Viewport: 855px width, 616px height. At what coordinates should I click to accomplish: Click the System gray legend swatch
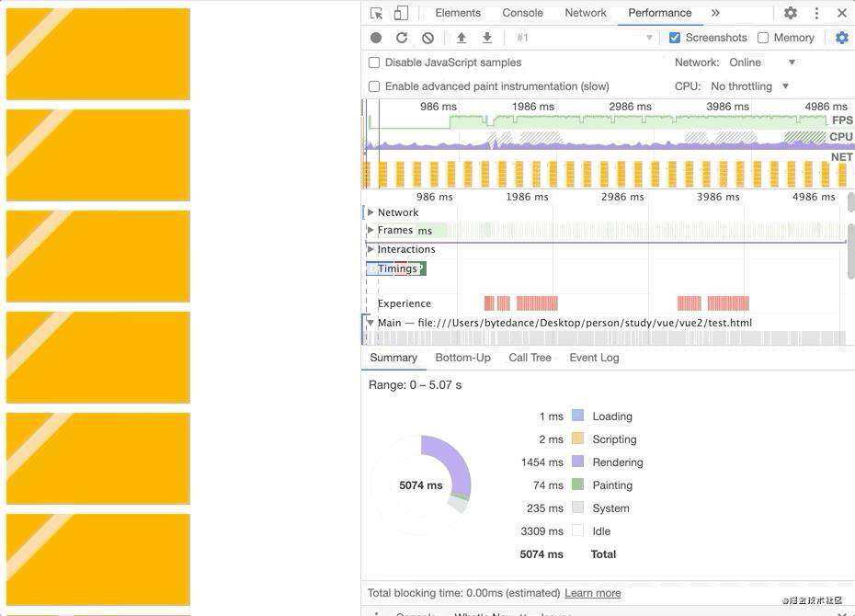pyautogui.click(x=577, y=508)
